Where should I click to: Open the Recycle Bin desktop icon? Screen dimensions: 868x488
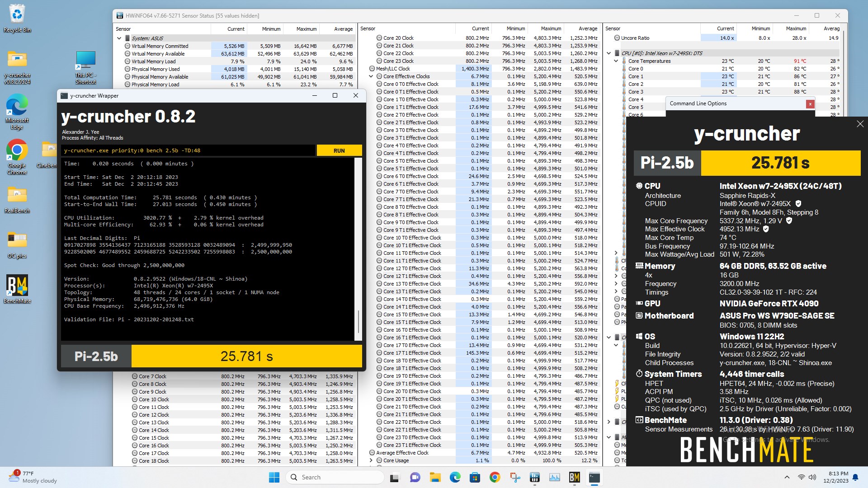(17, 18)
